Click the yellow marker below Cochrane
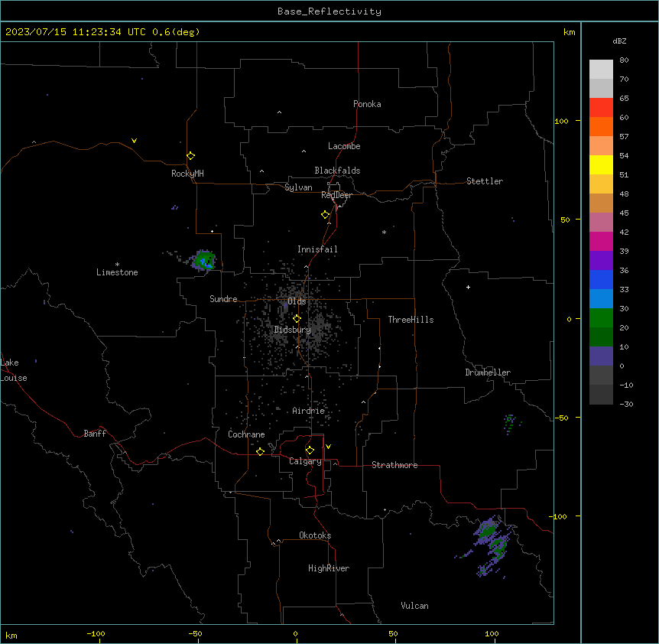This screenshot has width=659, height=644. [x=260, y=452]
